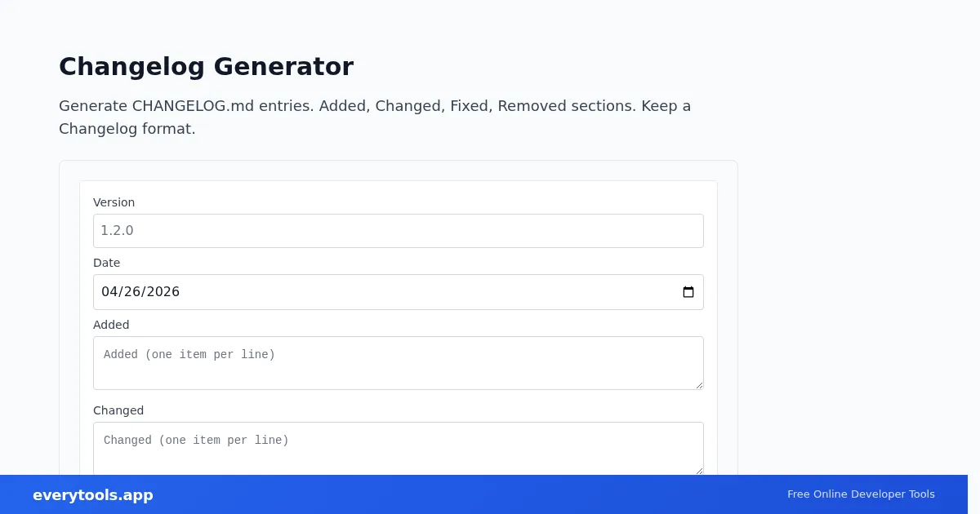This screenshot has width=980, height=514.
Task: Open the everytools.app home link
Action: coord(93,495)
